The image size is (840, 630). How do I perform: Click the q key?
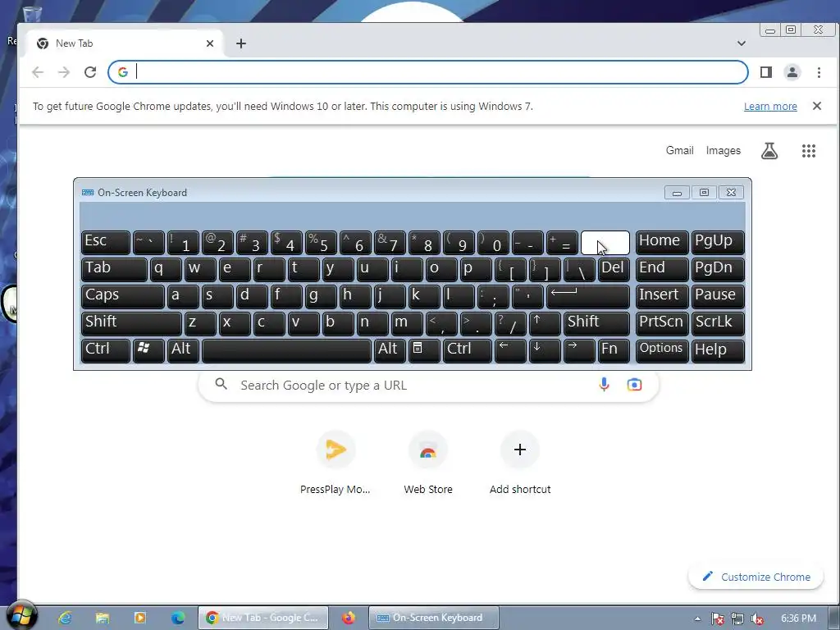pyautogui.click(x=166, y=269)
